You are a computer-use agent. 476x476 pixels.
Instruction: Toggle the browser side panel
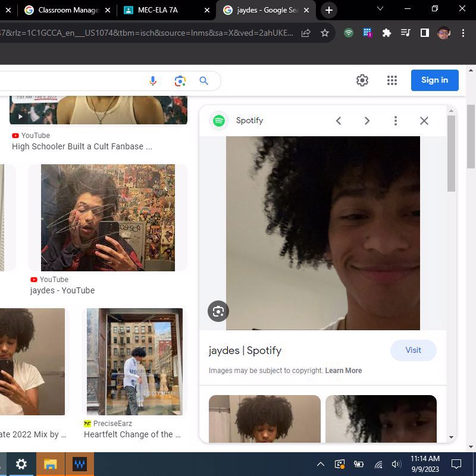point(424,33)
